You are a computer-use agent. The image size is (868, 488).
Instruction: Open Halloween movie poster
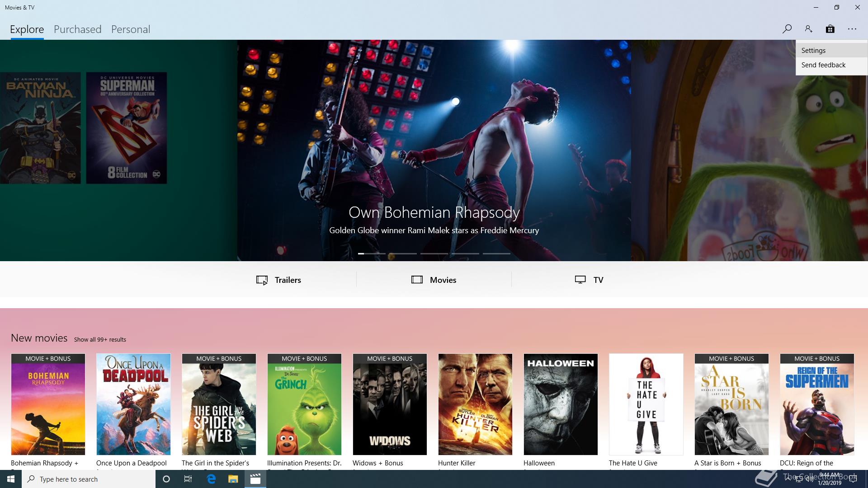click(x=561, y=404)
